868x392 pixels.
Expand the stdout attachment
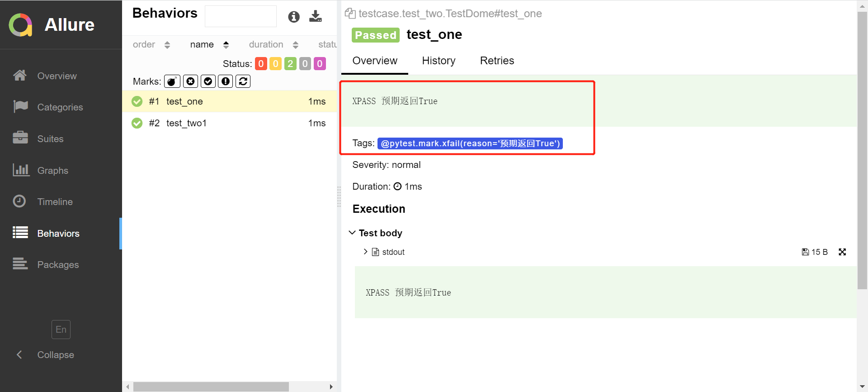[365, 252]
